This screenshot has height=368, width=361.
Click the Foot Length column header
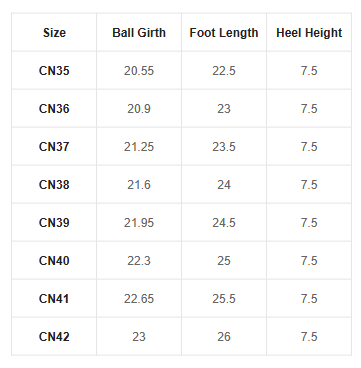pos(224,33)
